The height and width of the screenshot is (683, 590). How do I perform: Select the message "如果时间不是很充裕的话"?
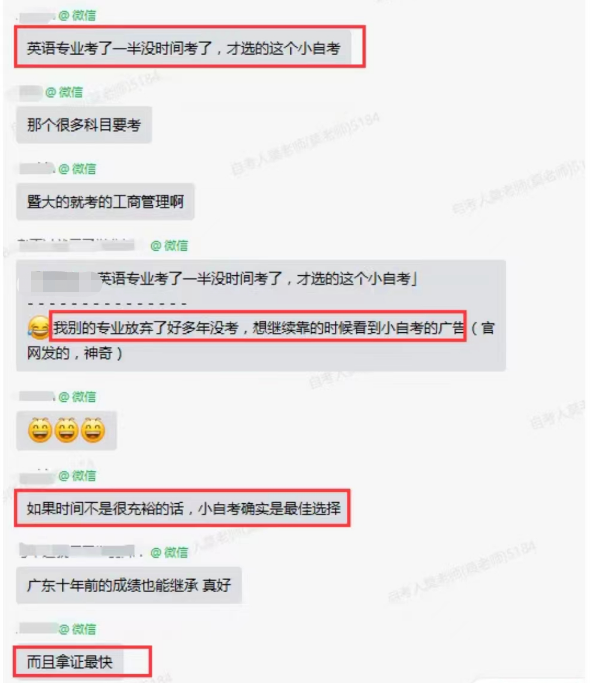(x=183, y=508)
